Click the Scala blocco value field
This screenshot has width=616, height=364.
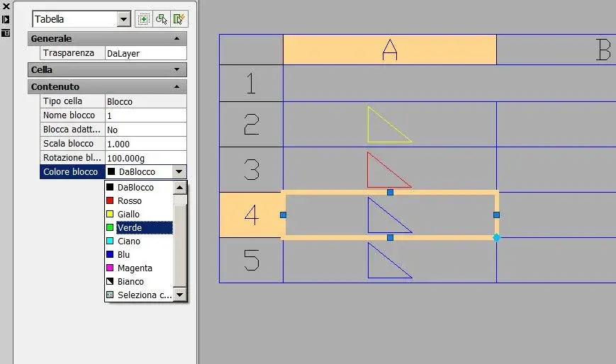[x=146, y=144]
